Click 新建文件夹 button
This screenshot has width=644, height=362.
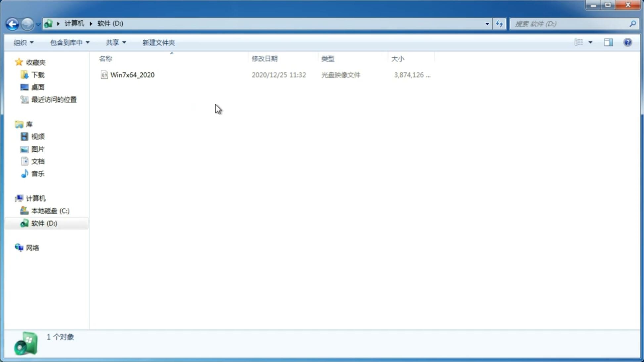159,42
